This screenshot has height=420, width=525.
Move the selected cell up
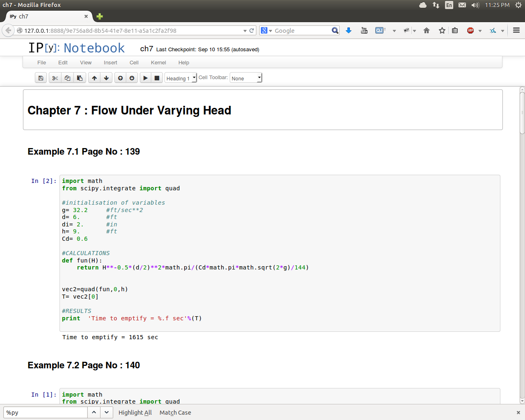pos(94,78)
